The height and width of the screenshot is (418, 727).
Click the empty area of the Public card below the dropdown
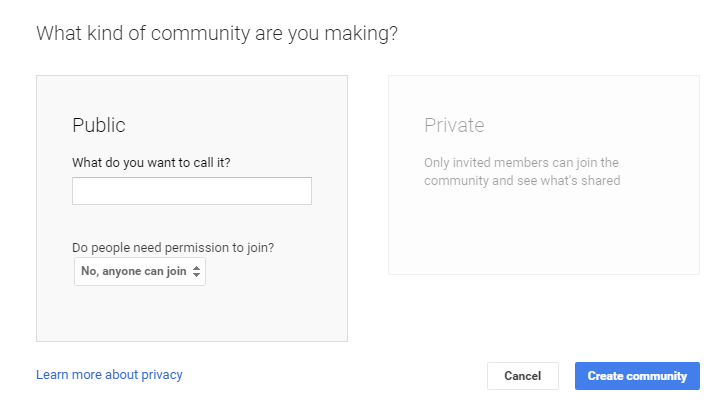pyautogui.click(x=191, y=315)
